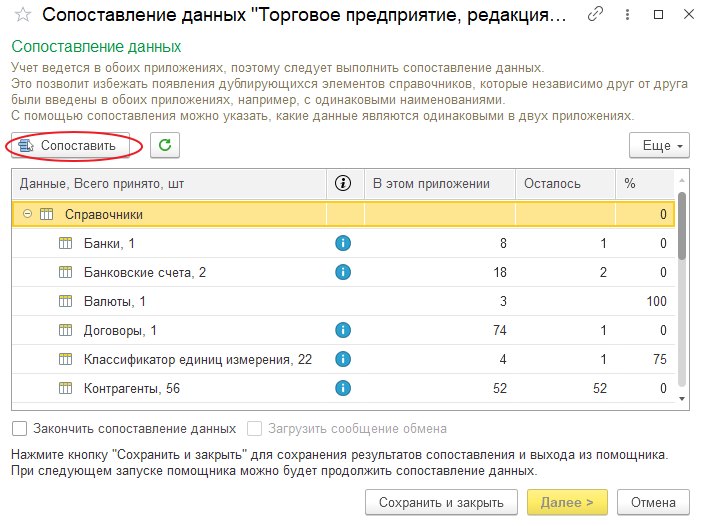Refresh the table with green arrow icon
Screen dimensions: 704x526
(x=165, y=145)
